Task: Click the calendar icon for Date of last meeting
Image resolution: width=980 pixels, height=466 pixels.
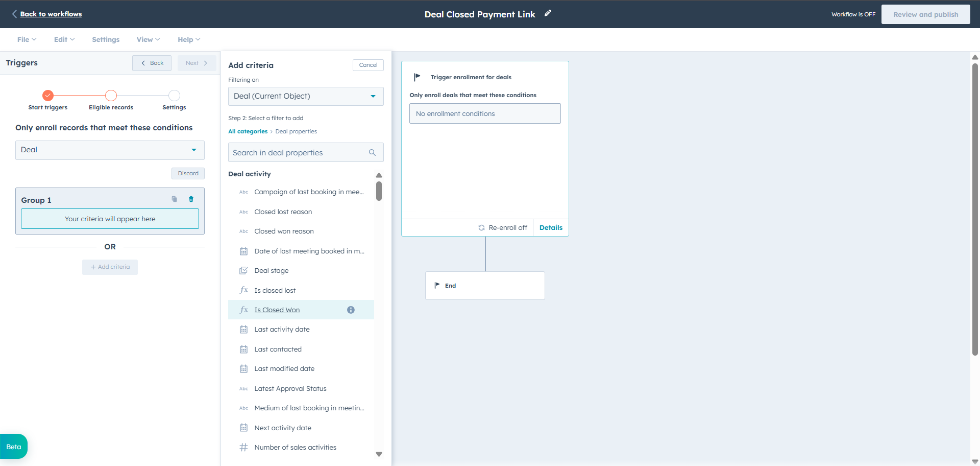Action: tap(243, 251)
